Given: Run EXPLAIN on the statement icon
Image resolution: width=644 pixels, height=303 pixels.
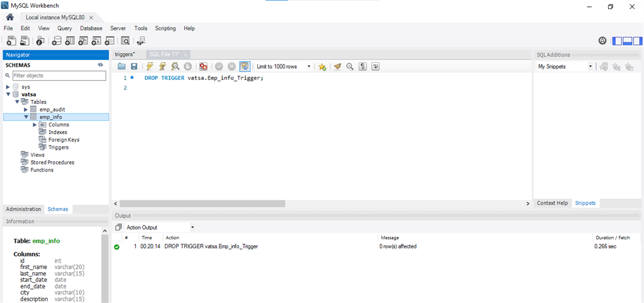Looking at the screenshot, I should [x=175, y=66].
